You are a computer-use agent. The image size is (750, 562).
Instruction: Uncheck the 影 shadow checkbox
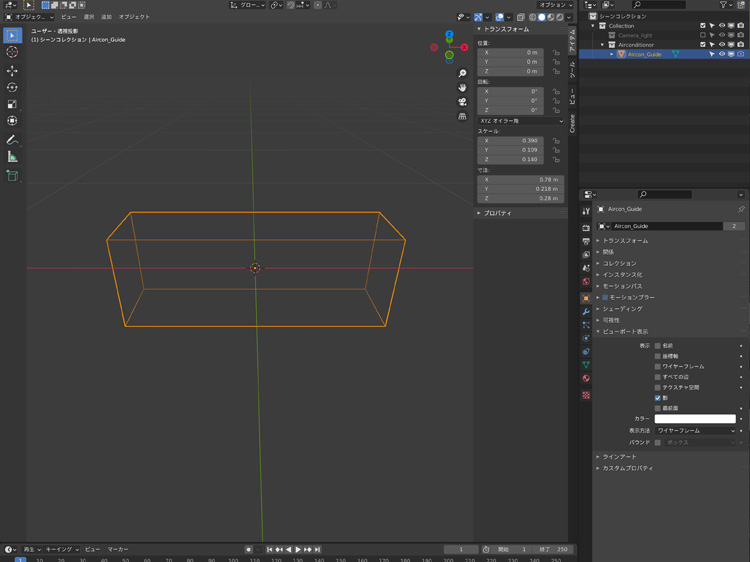coord(658,398)
